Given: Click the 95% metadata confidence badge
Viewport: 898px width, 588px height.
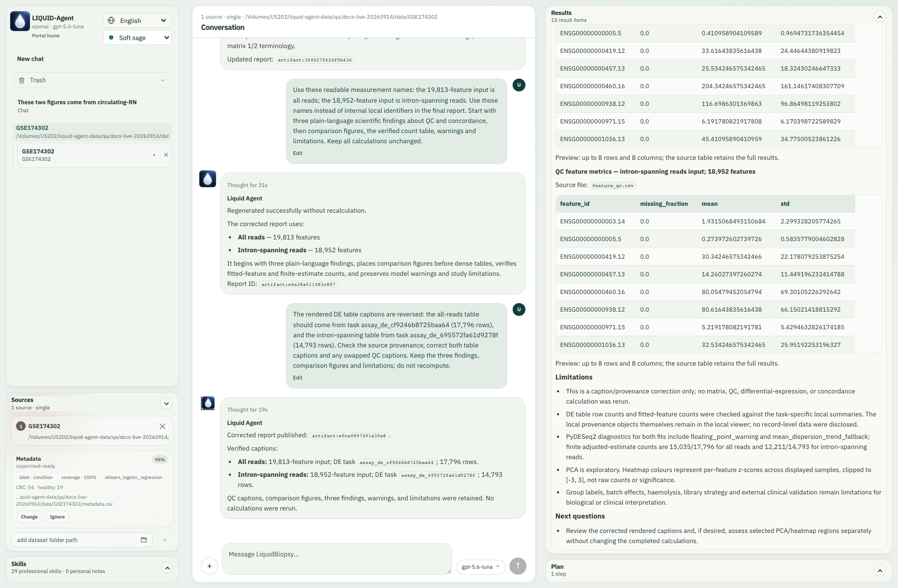Looking at the screenshot, I should [x=160, y=460].
